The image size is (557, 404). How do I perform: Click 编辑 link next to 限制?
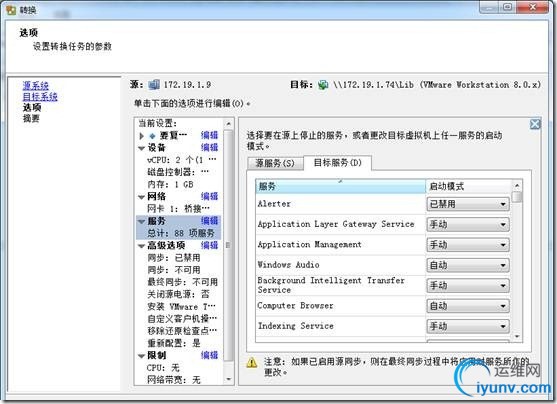pos(209,355)
